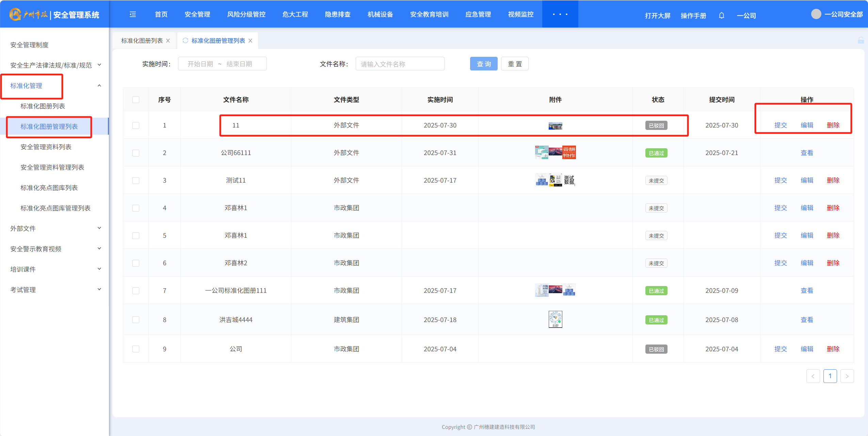Click the sidebar collapse menu icon
This screenshot has height=436, width=868.
[133, 14]
